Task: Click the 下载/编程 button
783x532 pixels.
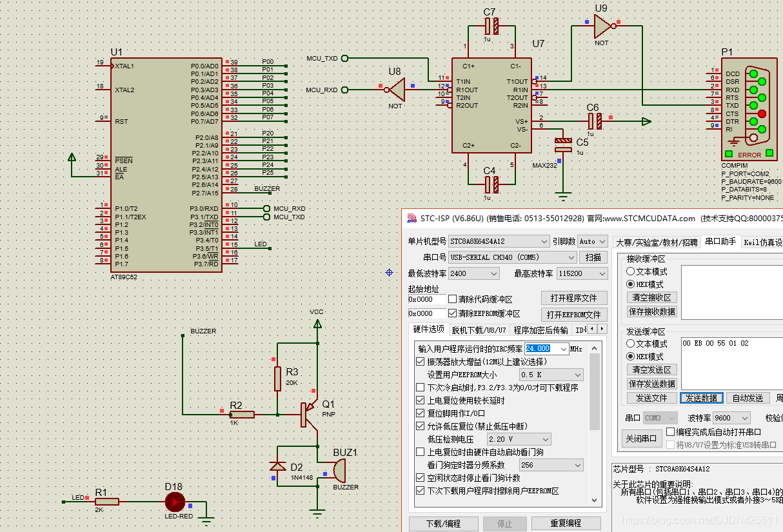Action: (443, 523)
